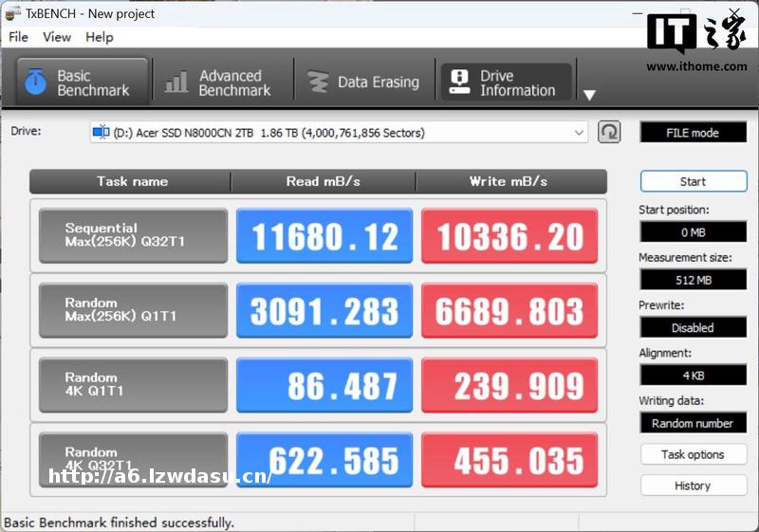Click the Read mB/s column header
Image resolution: width=759 pixels, height=532 pixels.
point(323,181)
